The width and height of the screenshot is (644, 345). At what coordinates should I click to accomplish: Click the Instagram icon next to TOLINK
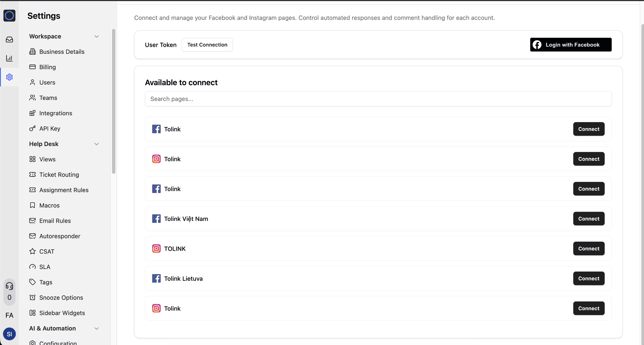tap(156, 248)
